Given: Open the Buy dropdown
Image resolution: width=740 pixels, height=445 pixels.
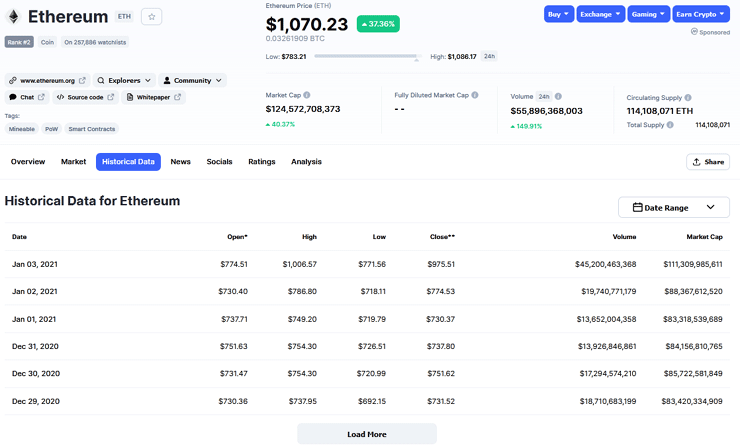Looking at the screenshot, I should click(559, 14).
